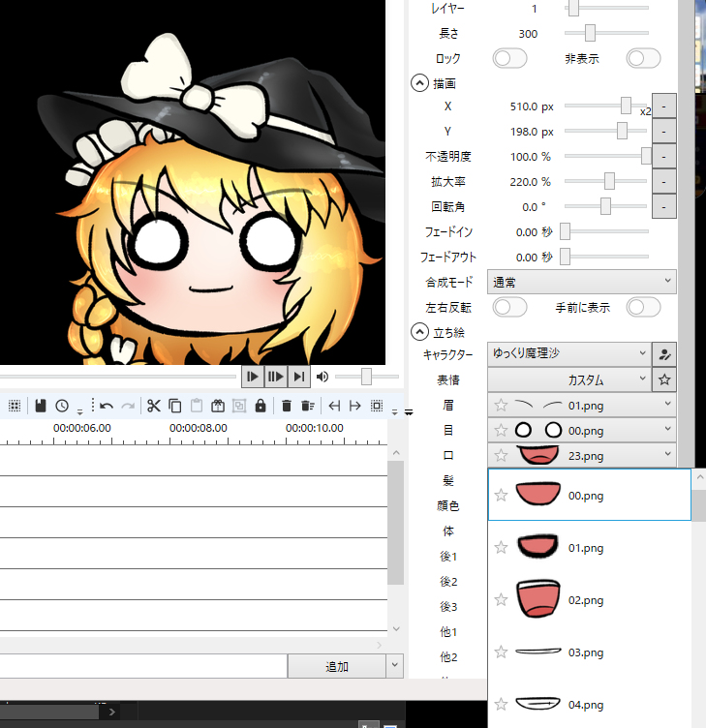The height and width of the screenshot is (728, 706).
Task: Click the dotted selection frame icon
Action: [x=377, y=406]
